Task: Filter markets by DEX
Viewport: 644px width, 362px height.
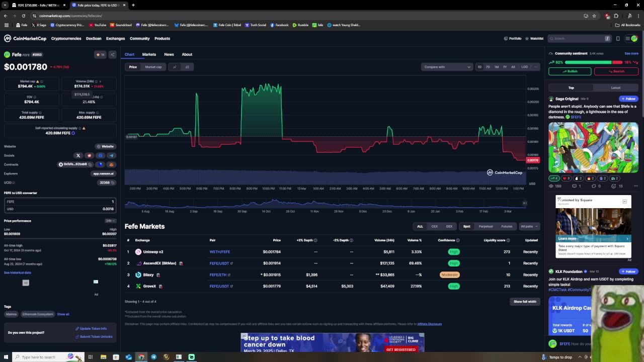Action: (449, 226)
